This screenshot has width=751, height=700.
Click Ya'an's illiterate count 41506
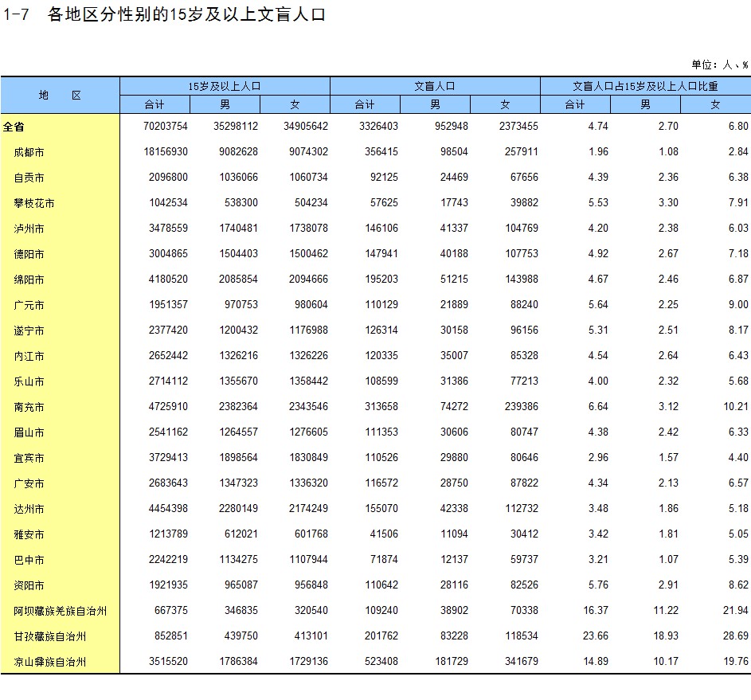point(384,534)
